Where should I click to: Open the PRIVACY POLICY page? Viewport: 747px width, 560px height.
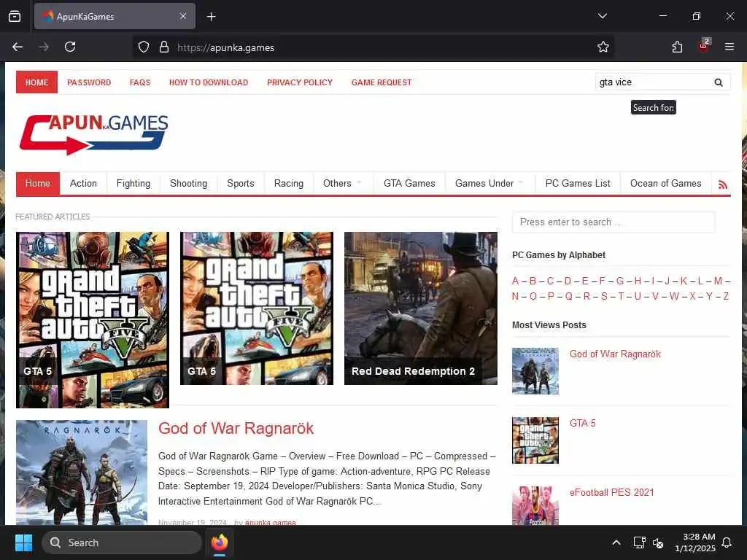pos(300,82)
